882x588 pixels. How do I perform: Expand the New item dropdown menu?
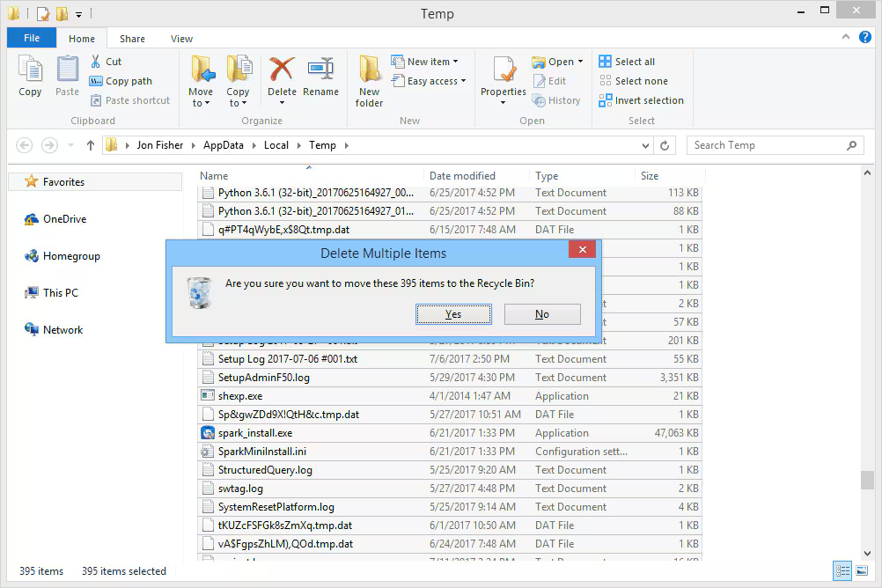click(428, 61)
